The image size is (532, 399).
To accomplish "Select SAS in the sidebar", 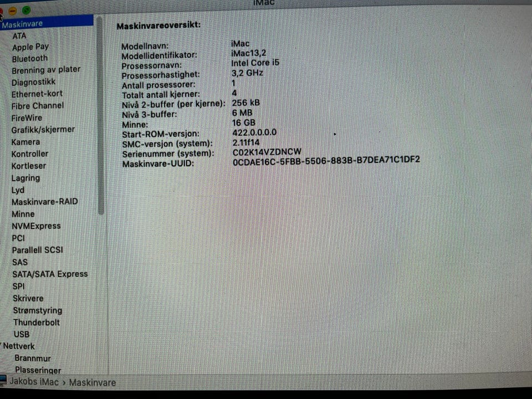I will 20,262.
